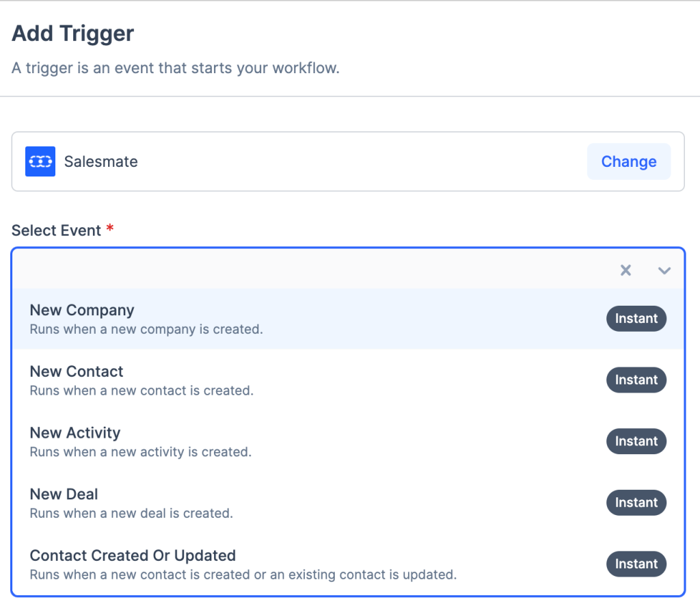This screenshot has width=700, height=606.
Task: Click the Add Trigger heading
Action: click(73, 34)
